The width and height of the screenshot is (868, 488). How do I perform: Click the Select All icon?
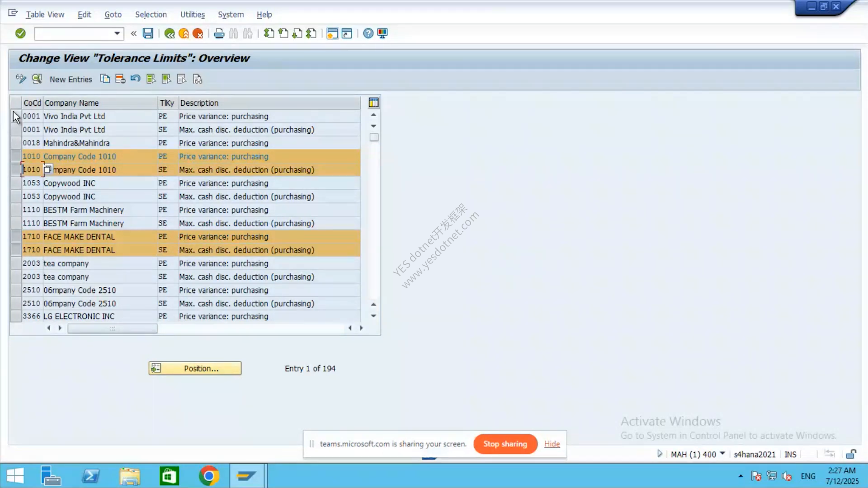(151, 79)
